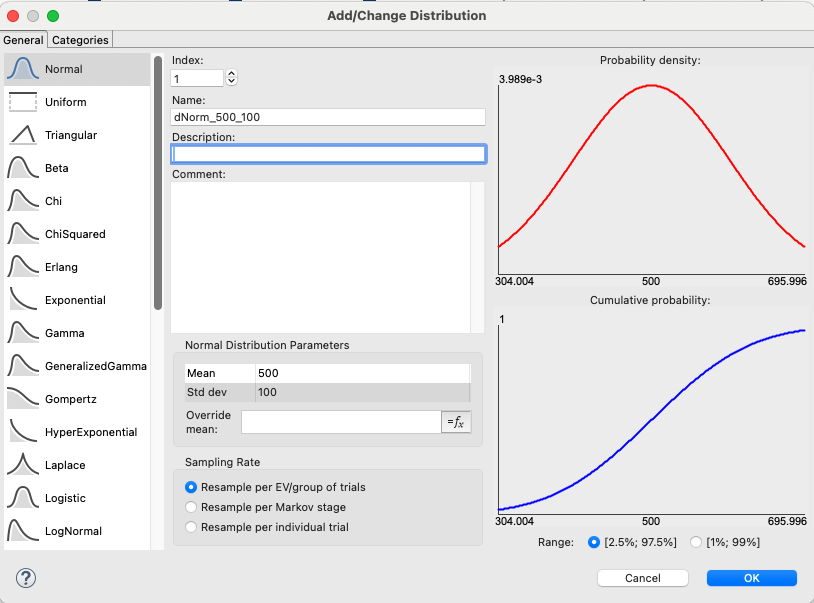Increment the Index using the stepper
The width and height of the screenshot is (814, 603).
click(231, 74)
